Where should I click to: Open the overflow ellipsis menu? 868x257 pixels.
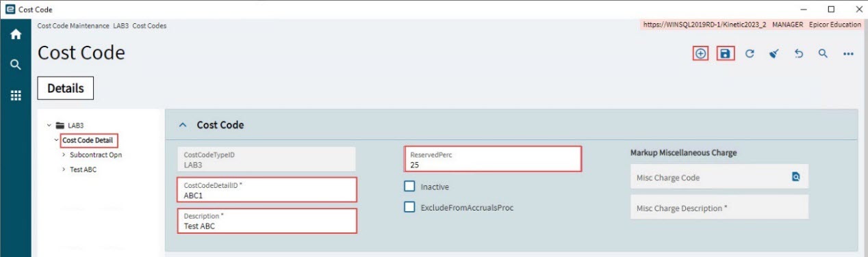pos(848,53)
